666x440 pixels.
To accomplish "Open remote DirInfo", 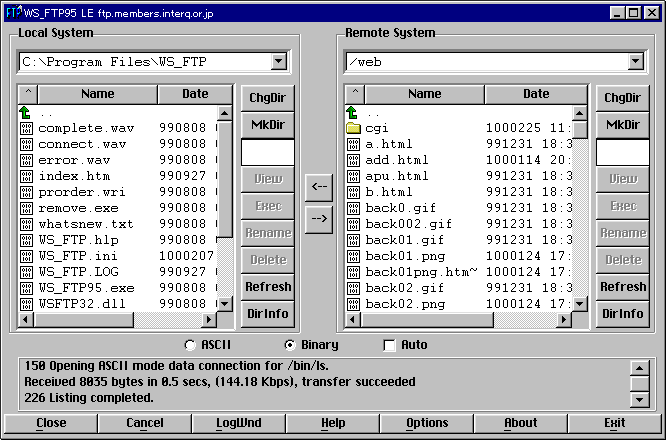I will pos(623,314).
